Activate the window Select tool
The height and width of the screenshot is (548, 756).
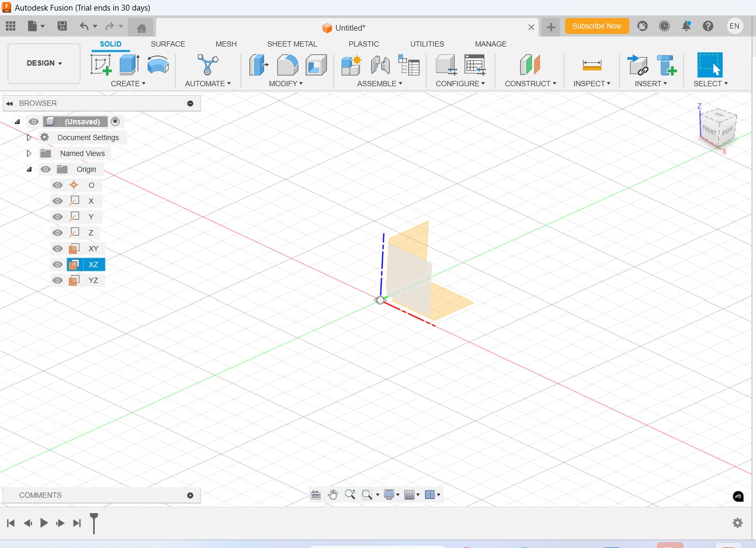point(710,65)
